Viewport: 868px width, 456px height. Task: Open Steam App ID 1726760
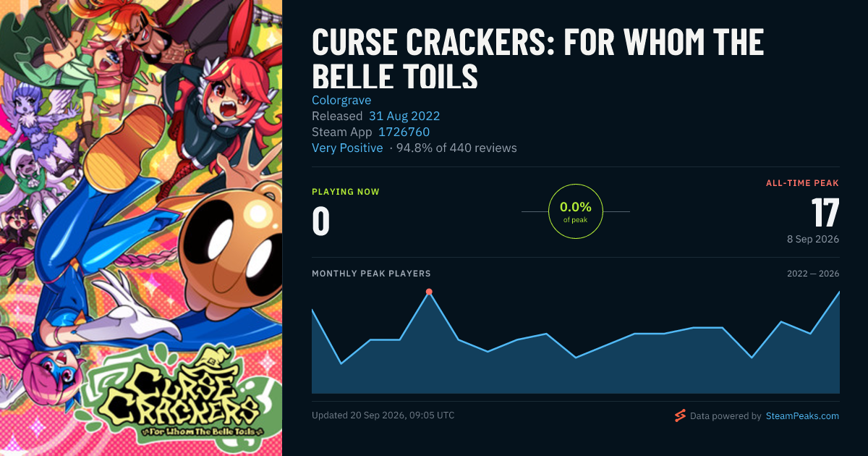(404, 132)
